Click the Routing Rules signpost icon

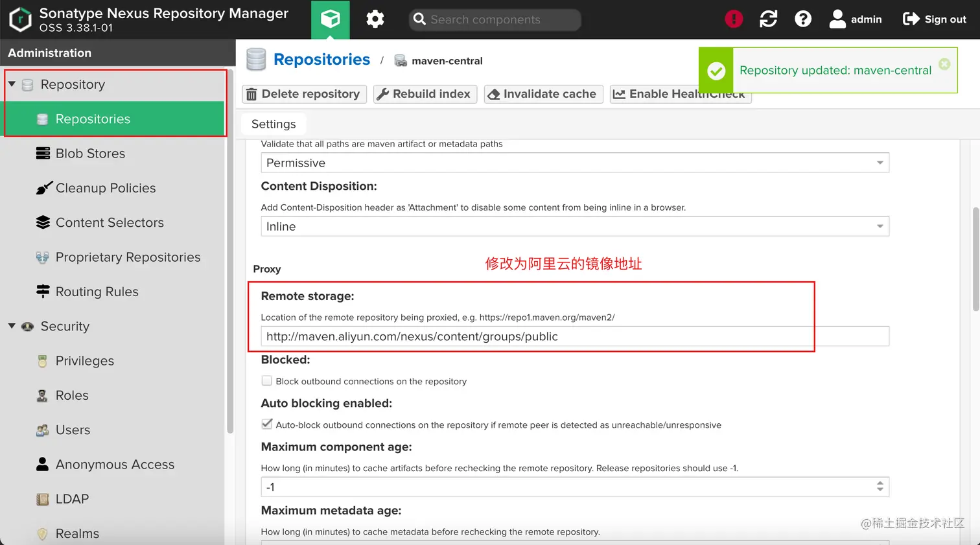click(x=43, y=292)
